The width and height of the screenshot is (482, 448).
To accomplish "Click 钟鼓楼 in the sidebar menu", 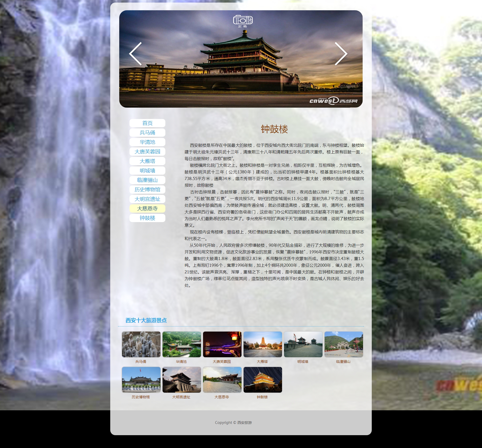I will pos(147,218).
